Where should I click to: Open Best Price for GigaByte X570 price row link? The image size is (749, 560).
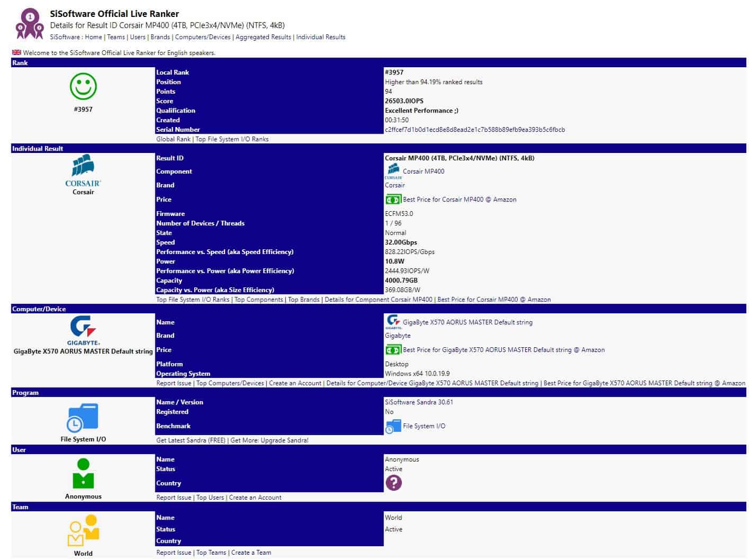coord(503,350)
